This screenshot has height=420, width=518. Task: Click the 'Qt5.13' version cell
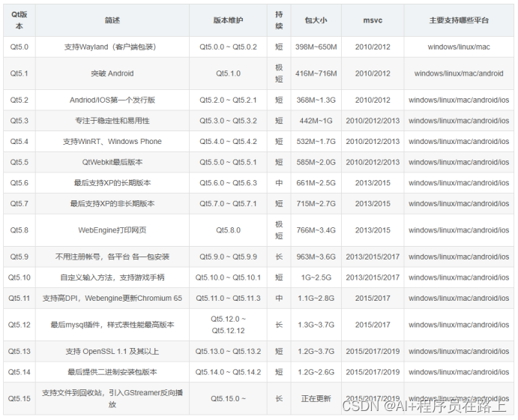(19, 352)
